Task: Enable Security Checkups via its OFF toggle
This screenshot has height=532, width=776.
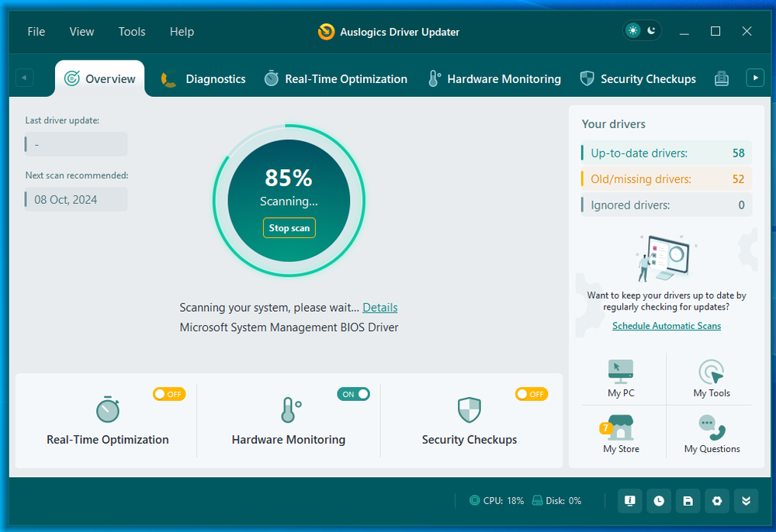Action: (x=531, y=394)
